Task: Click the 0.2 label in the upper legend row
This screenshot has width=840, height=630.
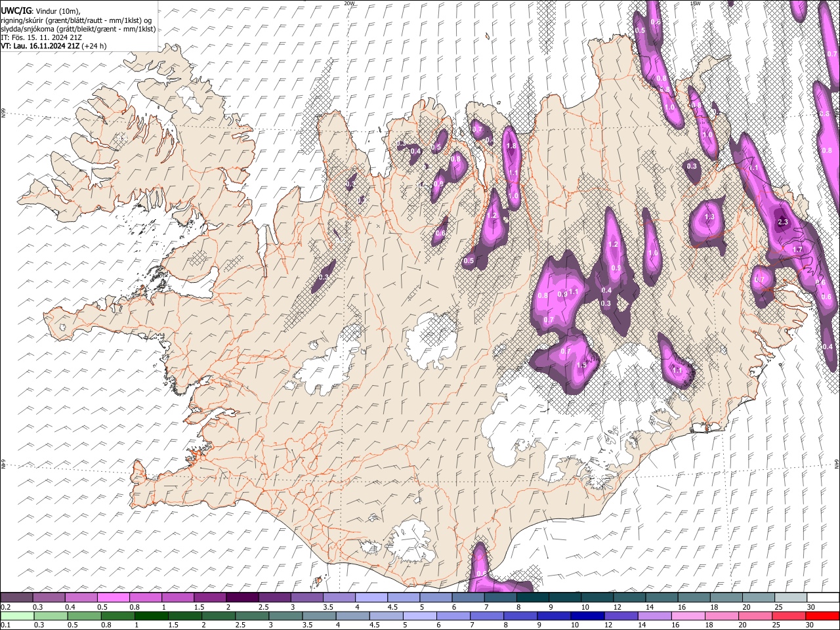Action: pyautogui.click(x=5, y=607)
